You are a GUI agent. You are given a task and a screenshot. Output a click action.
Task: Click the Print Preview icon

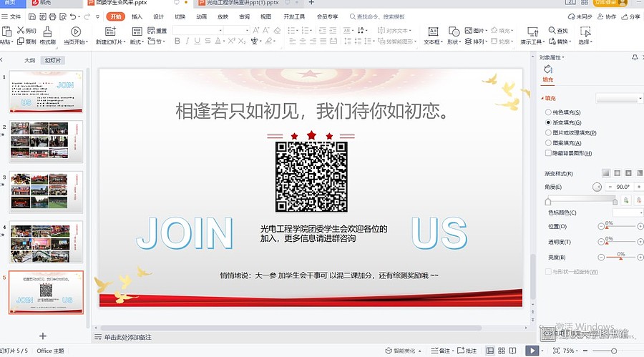pyautogui.click(x=63, y=16)
